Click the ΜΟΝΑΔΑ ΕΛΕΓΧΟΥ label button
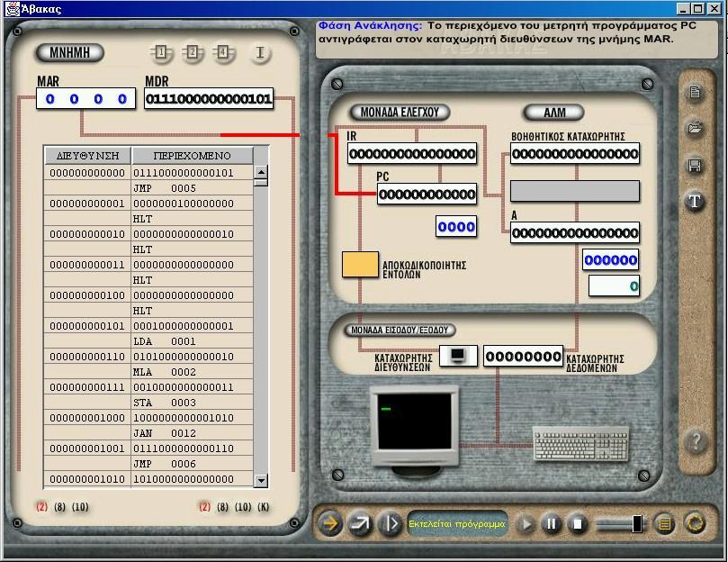Viewport: 728px width, 562px height. pyautogui.click(x=400, y=112)
